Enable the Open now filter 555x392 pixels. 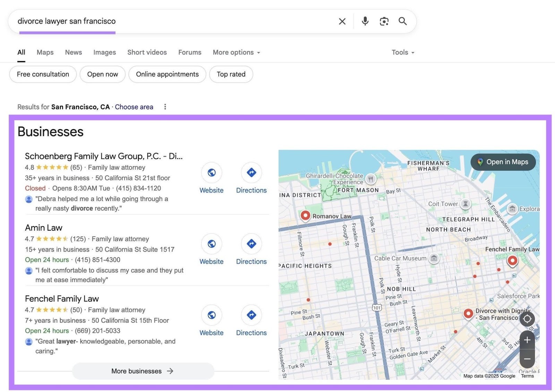102,74
